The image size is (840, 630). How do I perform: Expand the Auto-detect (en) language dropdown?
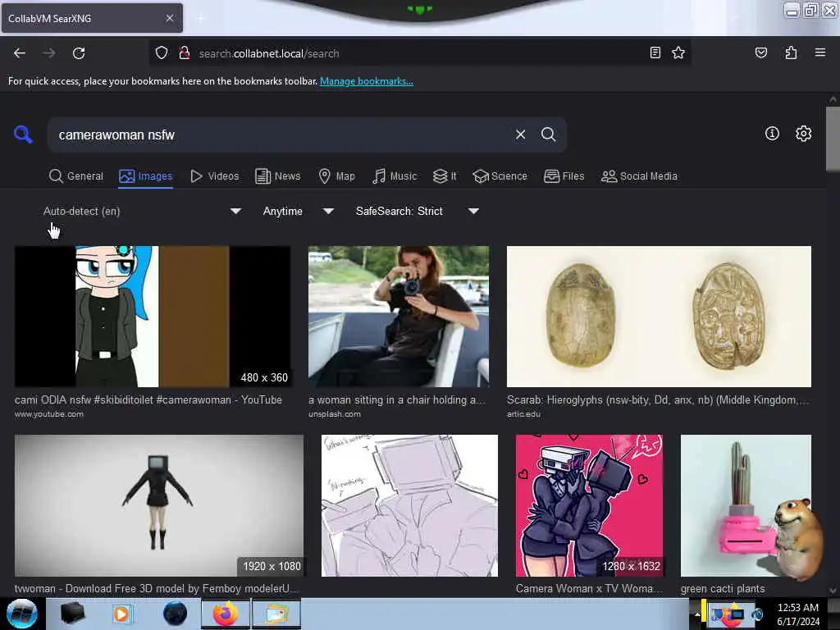click(142, 211)
